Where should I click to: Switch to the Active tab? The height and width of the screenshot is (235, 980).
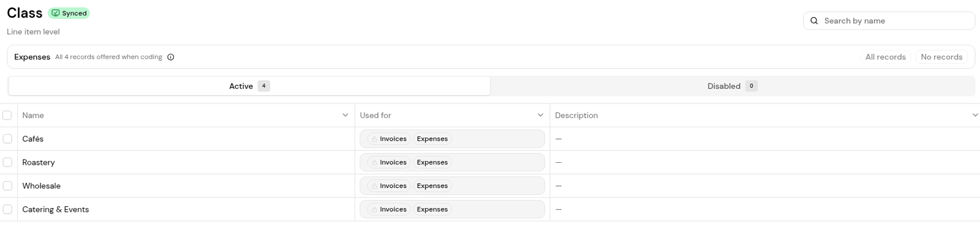(x=249, y=86)
